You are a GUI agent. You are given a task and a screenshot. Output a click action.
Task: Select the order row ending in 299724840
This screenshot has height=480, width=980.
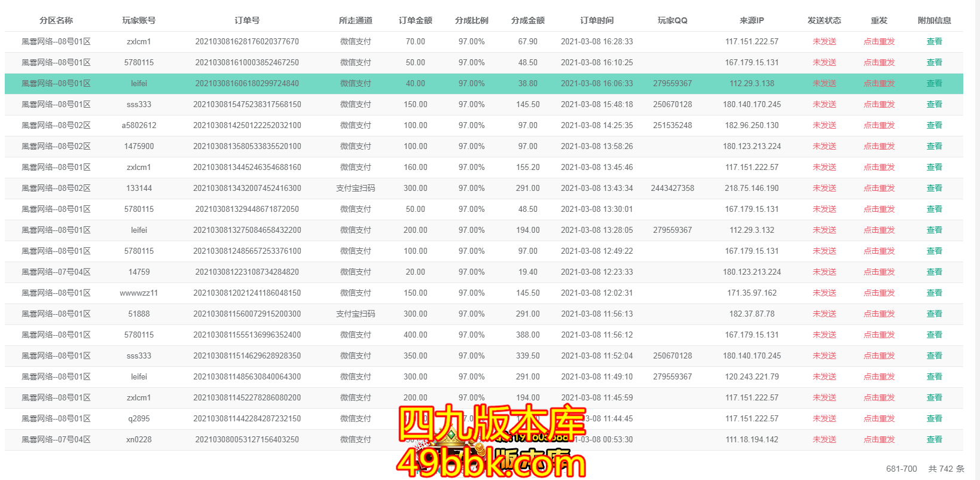(x=247, y=84)
